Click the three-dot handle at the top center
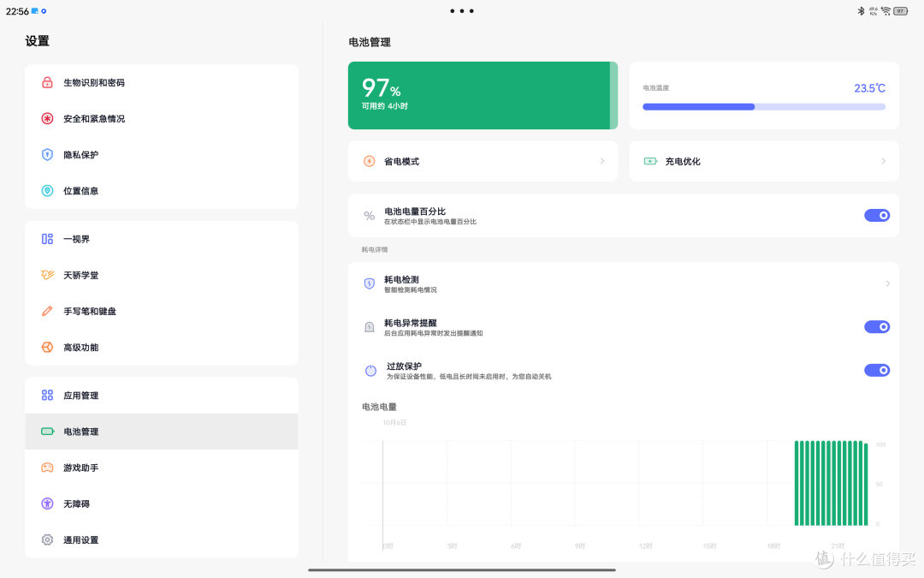The width and height of the screenshot is (924, 578). point(462,10)
